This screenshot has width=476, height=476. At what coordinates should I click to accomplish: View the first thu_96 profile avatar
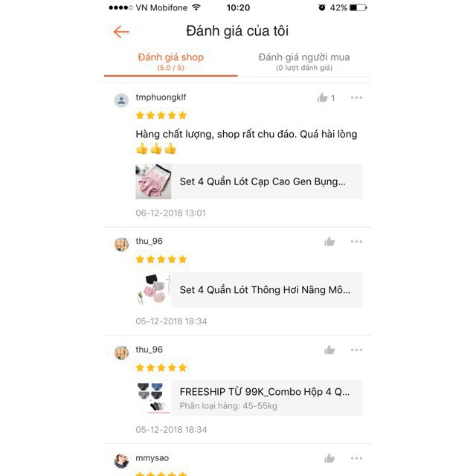[x=121, y=245]
